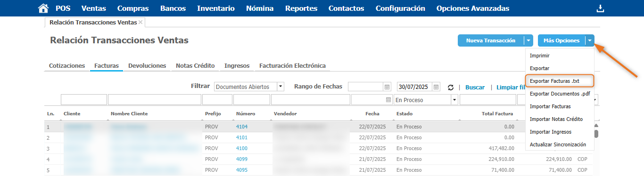The height and width of the screenshot is (176, 644).
Task: Click the Número filter input
Action: 251,100
